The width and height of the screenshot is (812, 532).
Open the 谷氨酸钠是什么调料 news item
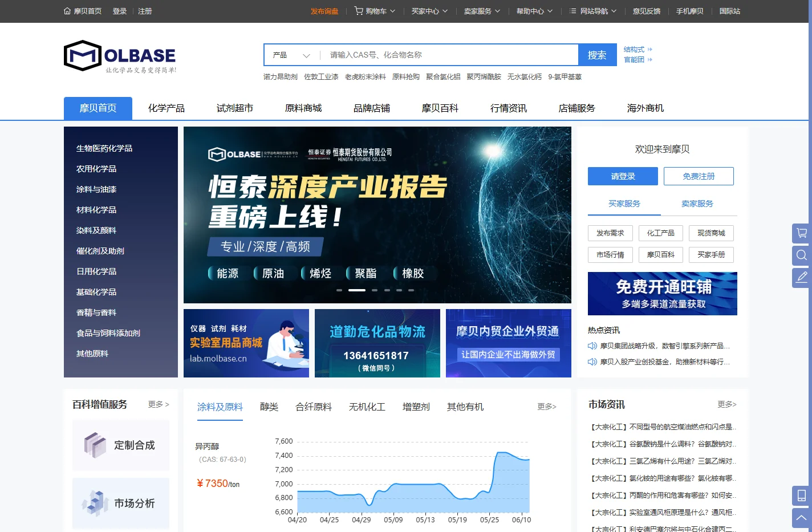click(x=664, y=444)
